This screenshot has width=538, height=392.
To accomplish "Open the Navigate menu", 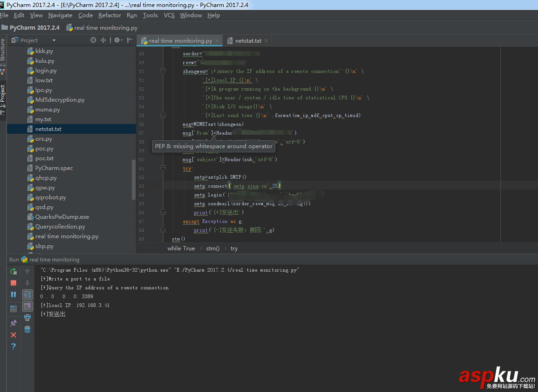I will click(60, 15).
